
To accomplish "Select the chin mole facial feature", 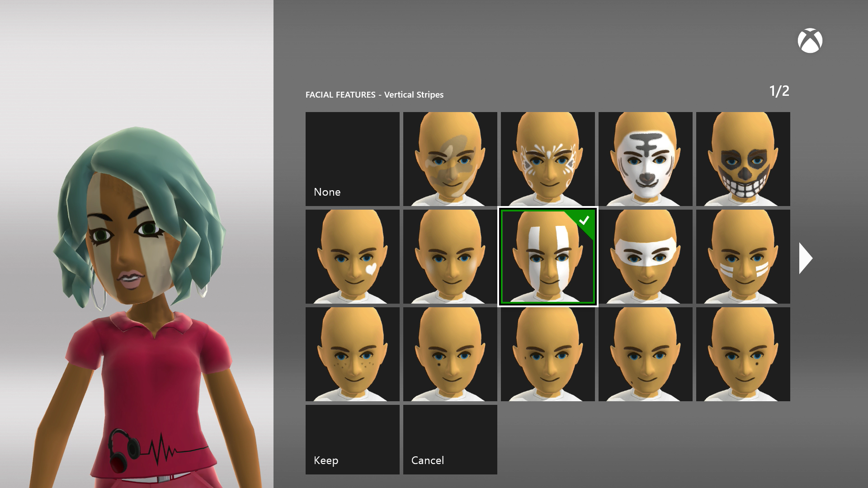I will [645, 354].
